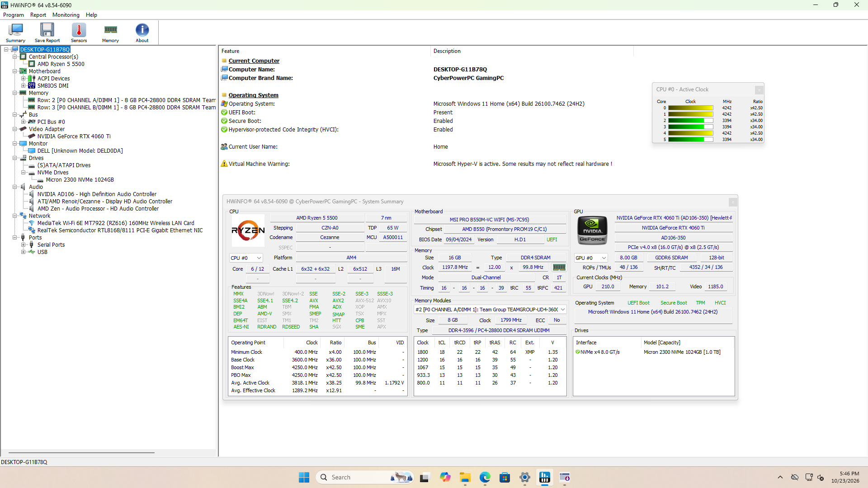The image size is (868, 488).
Task: Expand the SMBIOS DMI node
Action: pos(24,86)
